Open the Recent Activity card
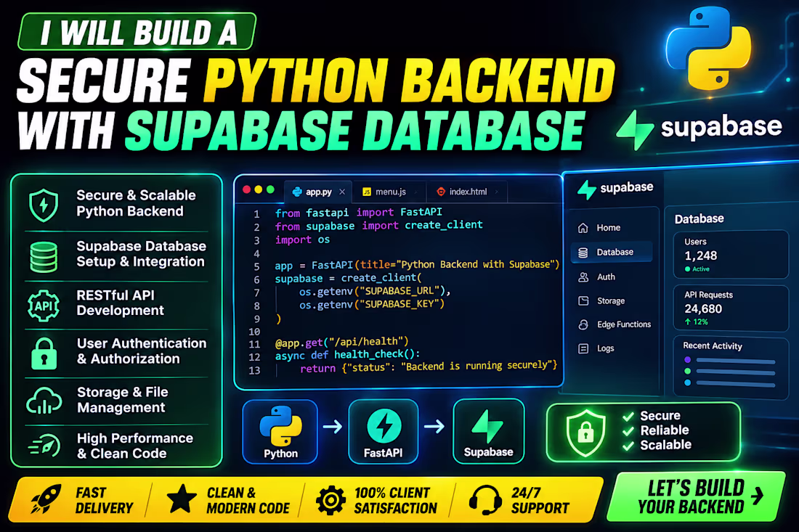 tap(731, 366)
